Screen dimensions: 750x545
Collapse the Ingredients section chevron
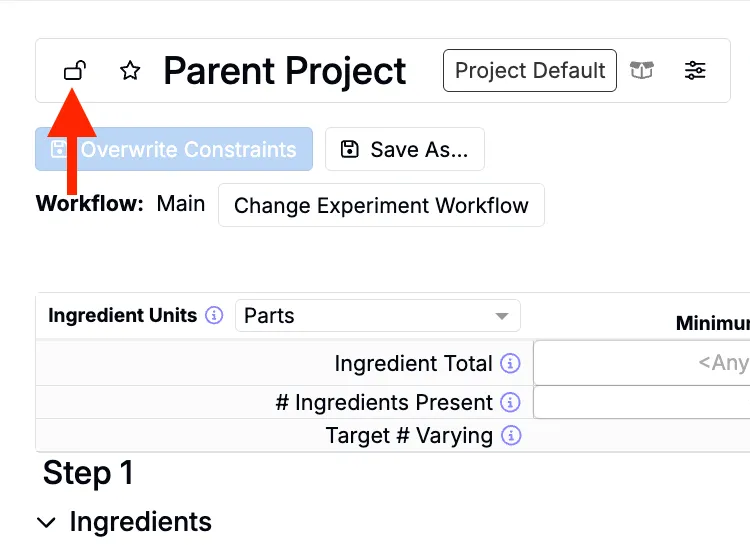pos(46,522)
